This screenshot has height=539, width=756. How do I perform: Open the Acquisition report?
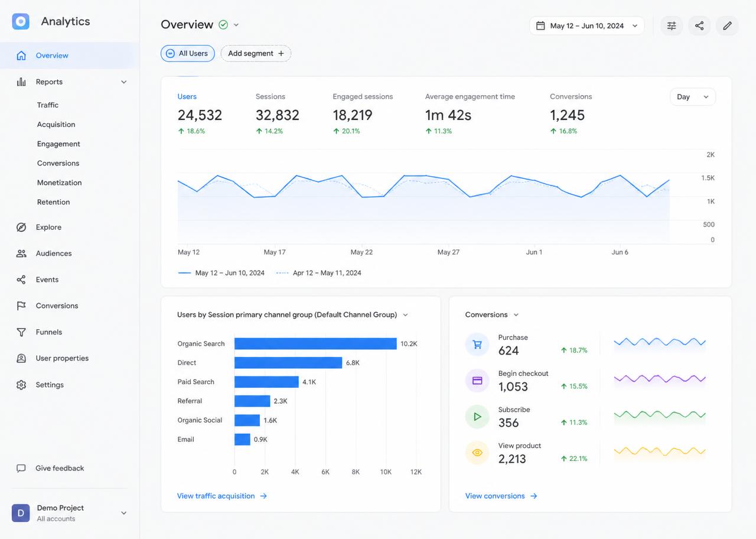(56, 125)
